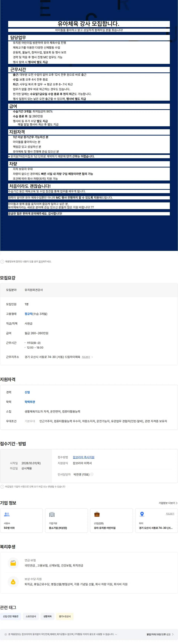This screenshot has width=178, height=644.
Task: Click the 유치원파견강사 recruitment field text
Action: click(x=34, y=290)
